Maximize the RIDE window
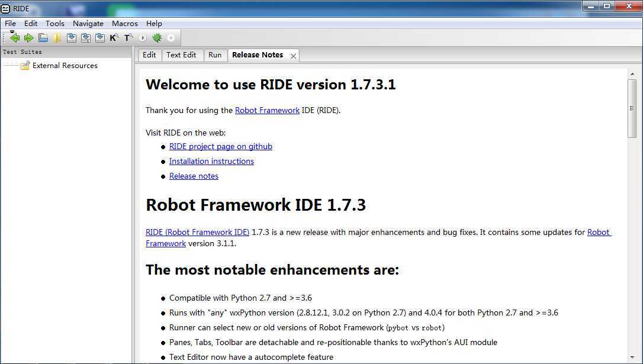 [607, 6]
